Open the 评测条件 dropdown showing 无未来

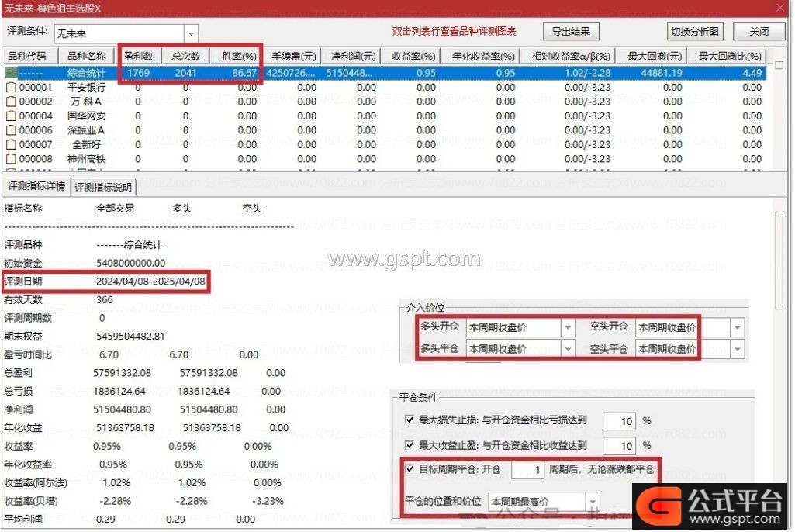point(191,33)
